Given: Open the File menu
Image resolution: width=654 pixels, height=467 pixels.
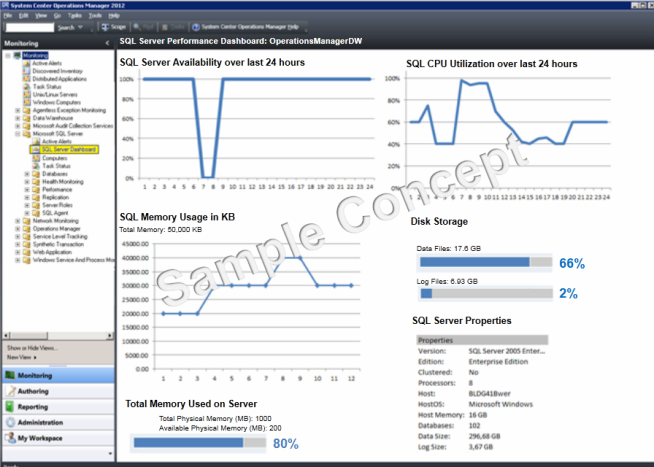Looking at the screenshot, I should tap(8, 15).
